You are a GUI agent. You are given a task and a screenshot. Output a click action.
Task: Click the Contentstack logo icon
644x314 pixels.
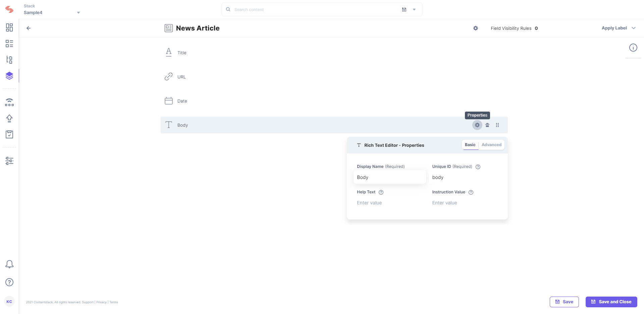(9, 10)
